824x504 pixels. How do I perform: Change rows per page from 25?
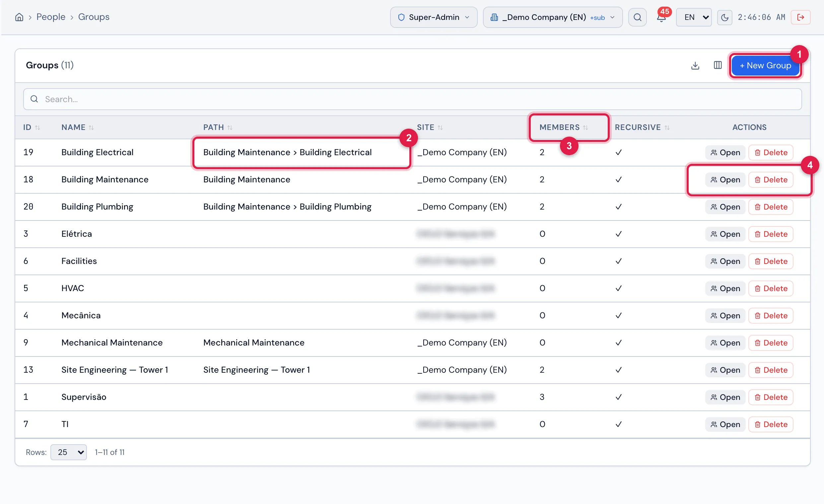click(69, 452)
